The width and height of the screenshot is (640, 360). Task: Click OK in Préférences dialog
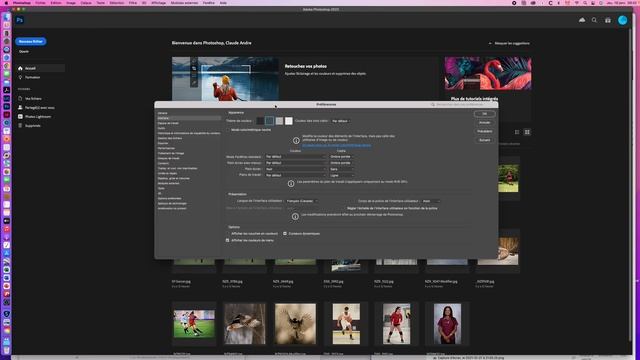coord(484,113)
